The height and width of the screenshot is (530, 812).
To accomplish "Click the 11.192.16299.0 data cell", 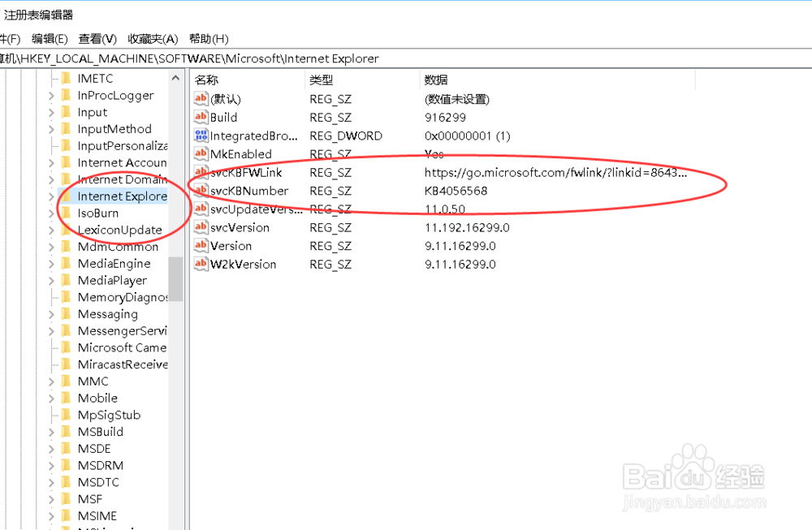I will click(467, 228).
